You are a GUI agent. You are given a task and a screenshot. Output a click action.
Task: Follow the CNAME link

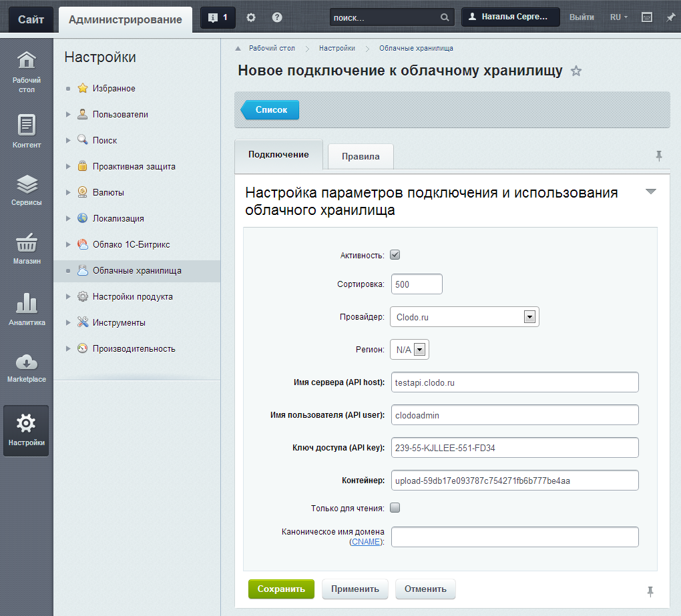tap(367, 542)
